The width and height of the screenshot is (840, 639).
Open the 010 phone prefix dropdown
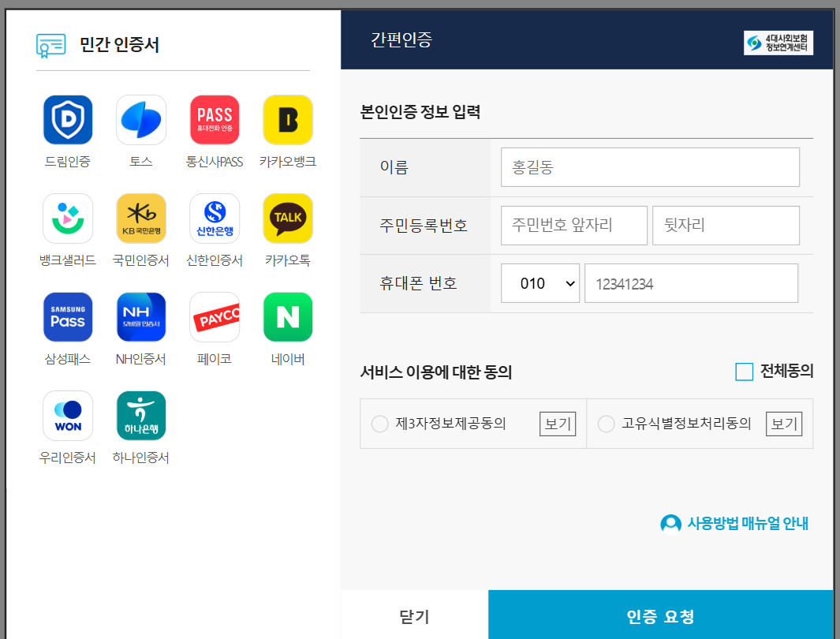(x=540, y=283)
